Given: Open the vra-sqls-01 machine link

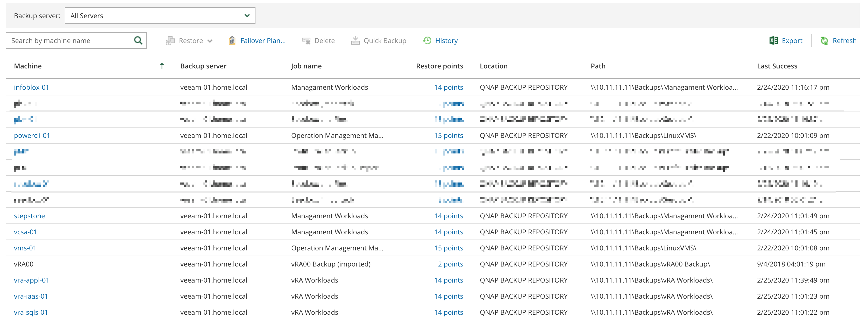Looking at the screenshot, I should click(31, 312).
